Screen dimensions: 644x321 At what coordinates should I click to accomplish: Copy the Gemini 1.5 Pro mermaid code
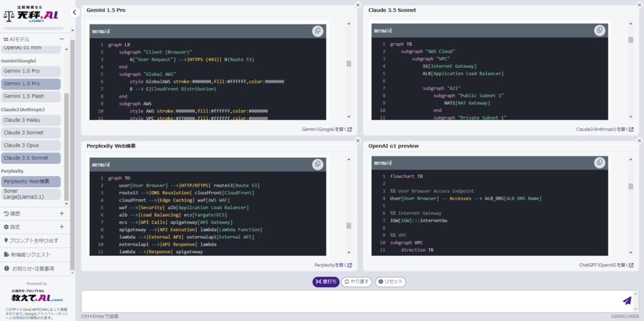point(318,31)
